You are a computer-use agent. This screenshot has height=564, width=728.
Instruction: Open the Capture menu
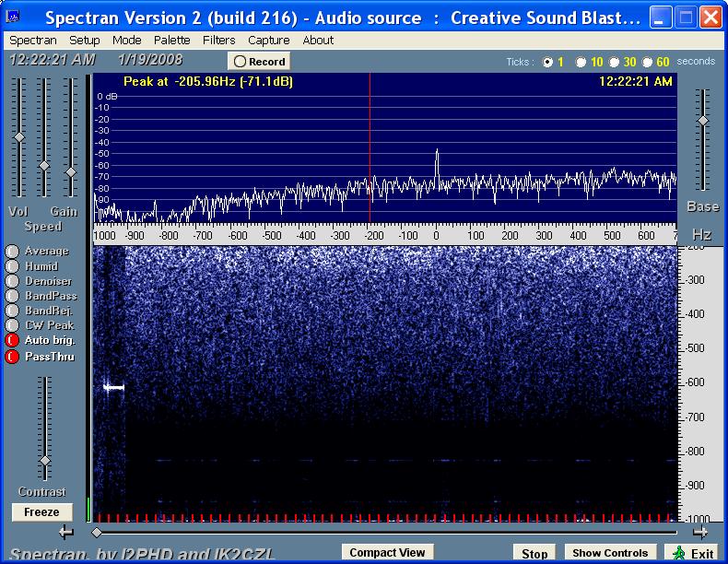click(x=269, y=41)
